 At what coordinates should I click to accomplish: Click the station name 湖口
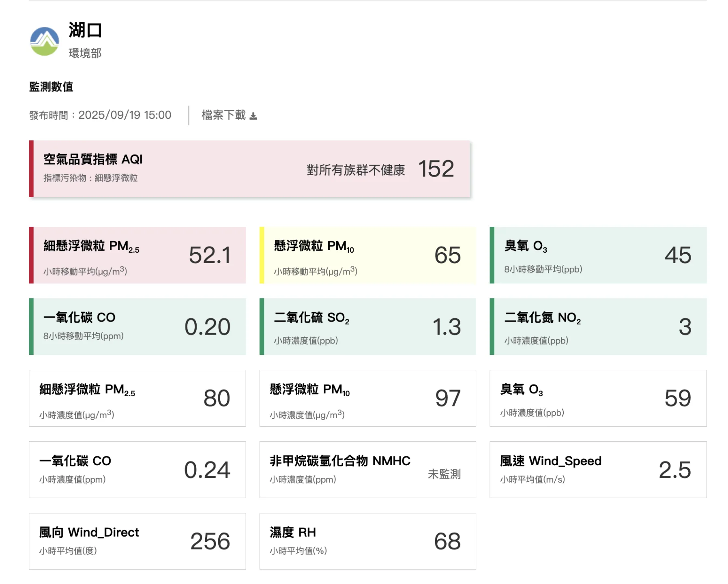click(84, 32)
